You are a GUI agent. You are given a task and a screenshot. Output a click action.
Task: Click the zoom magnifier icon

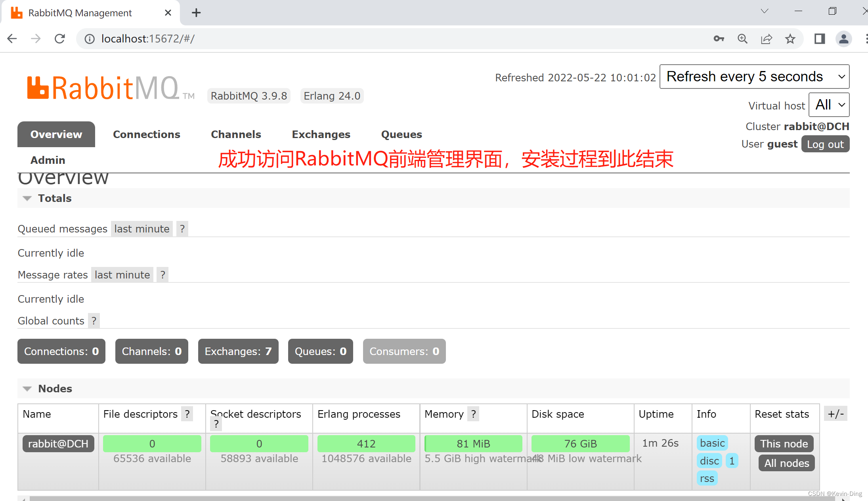pyautogui.click(x=742, y=39)
